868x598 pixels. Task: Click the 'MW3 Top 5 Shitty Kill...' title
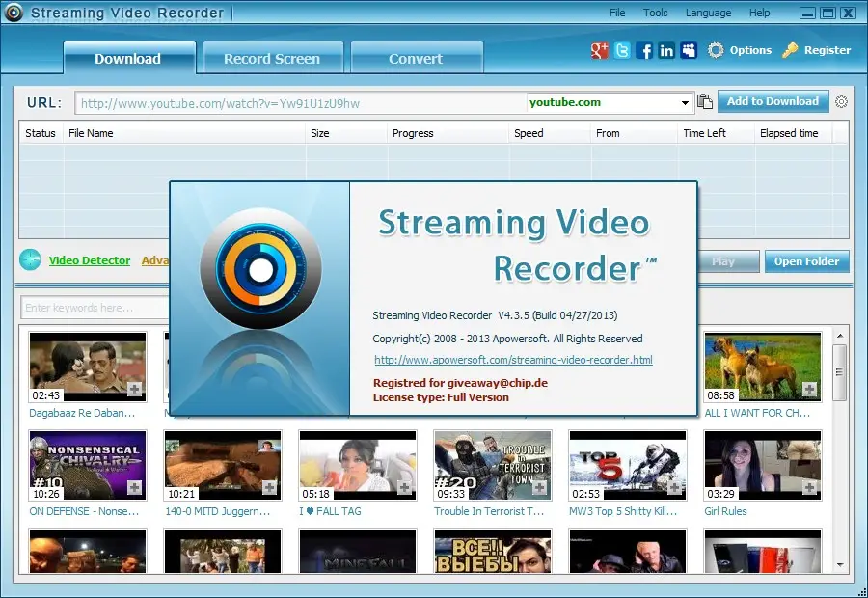(x=623, y=511)
